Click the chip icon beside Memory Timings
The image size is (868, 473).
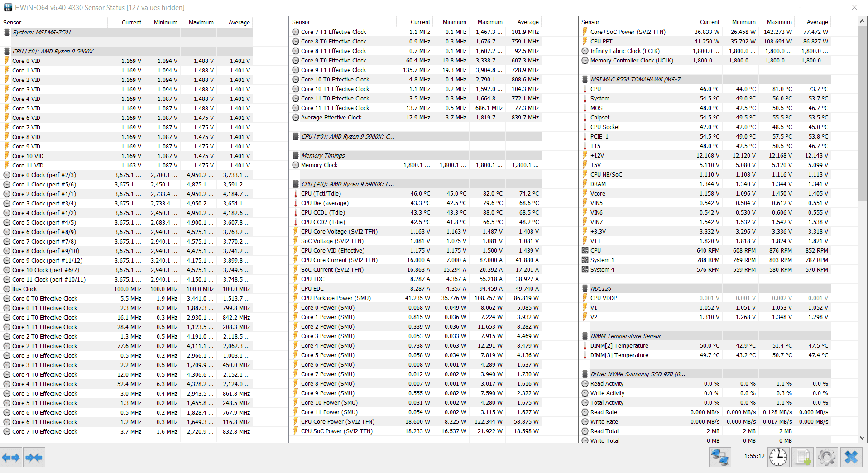click(296, 155)
